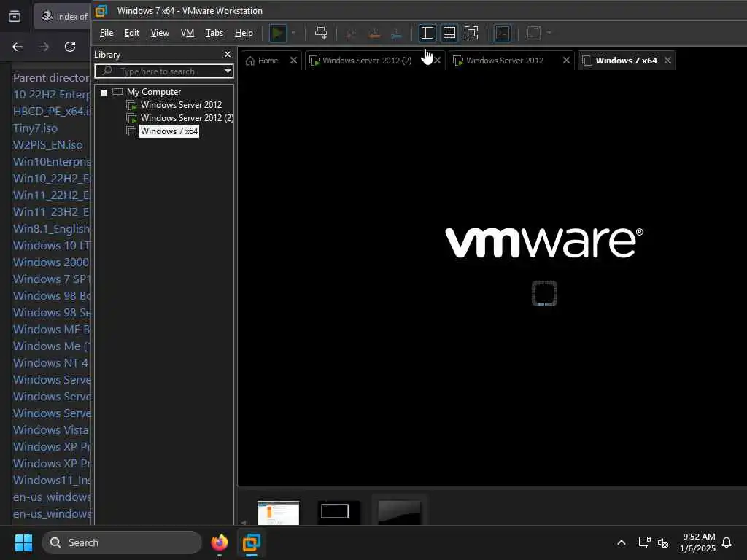This screenshot has height=560, width=747.
Task: Click the stretch guest display icon
Action: (533, 33)
